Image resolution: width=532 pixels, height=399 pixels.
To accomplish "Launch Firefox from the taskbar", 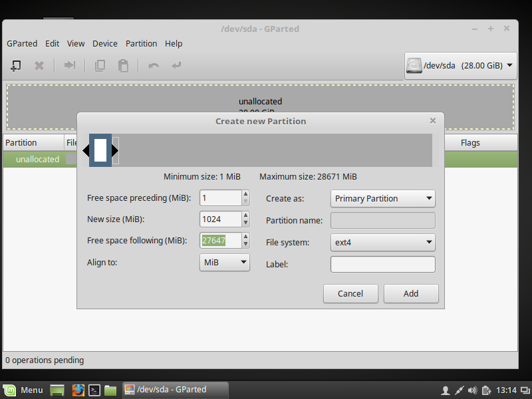I will coord(78,390).
